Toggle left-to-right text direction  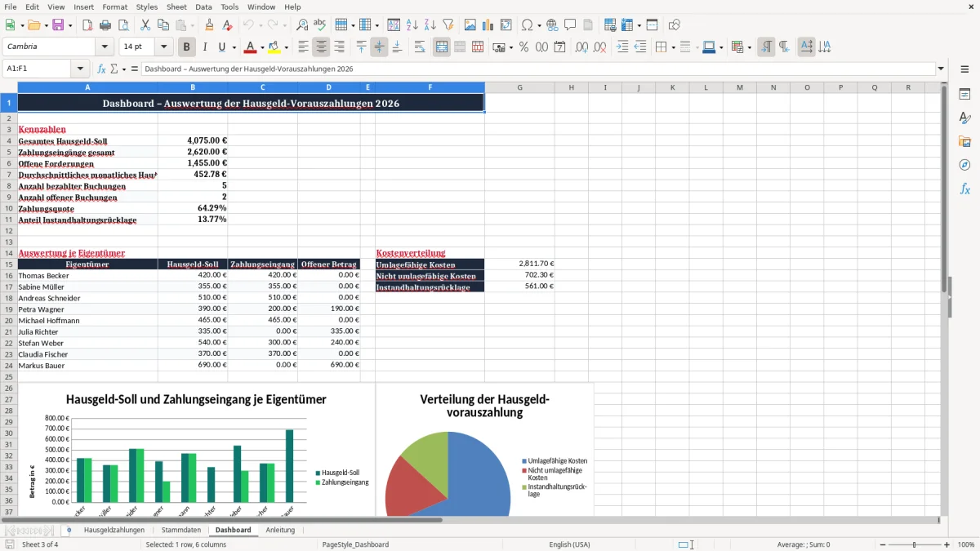point(766,47)
